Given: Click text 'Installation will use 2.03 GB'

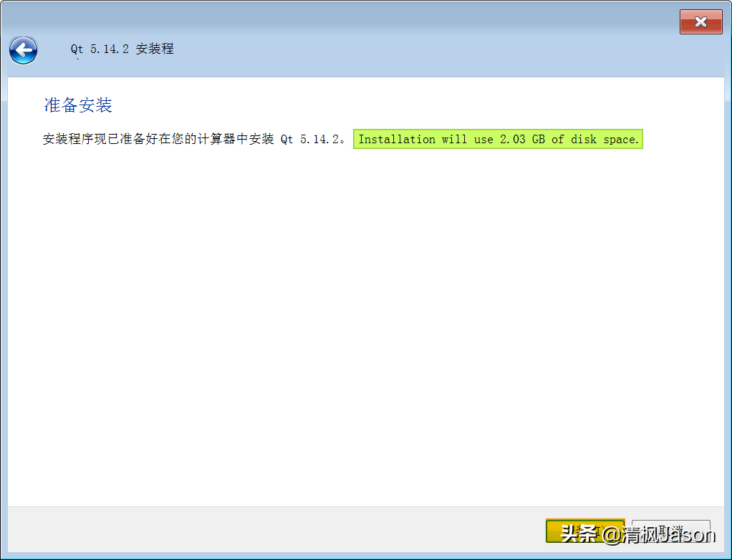Looking at the screenshot, I should coord(451,140).
